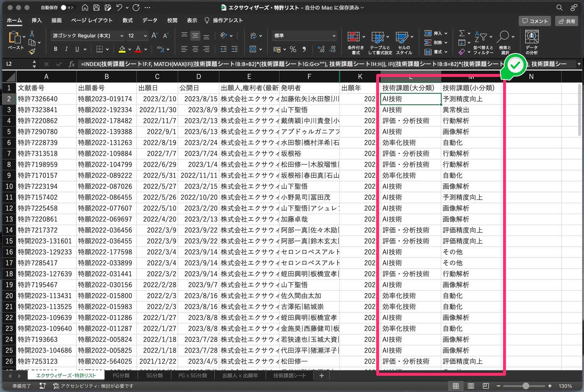Toggle the 自動保存 autosave switch

pyautogui.click(x=67, y=8)
